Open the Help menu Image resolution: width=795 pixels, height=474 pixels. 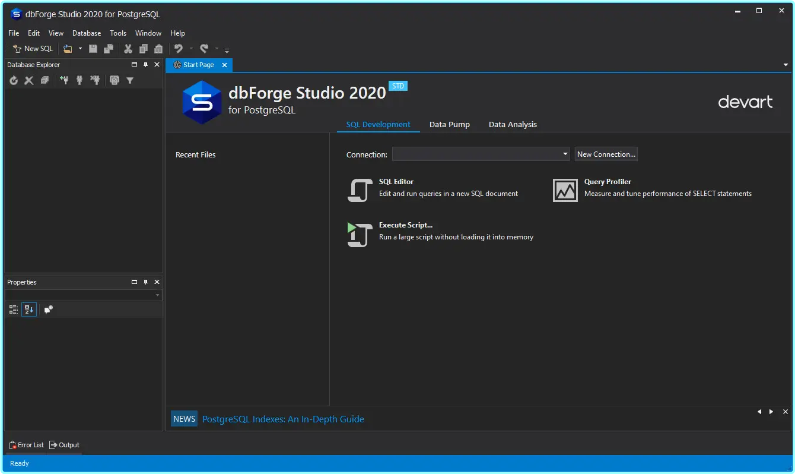(x=177, y=33)
